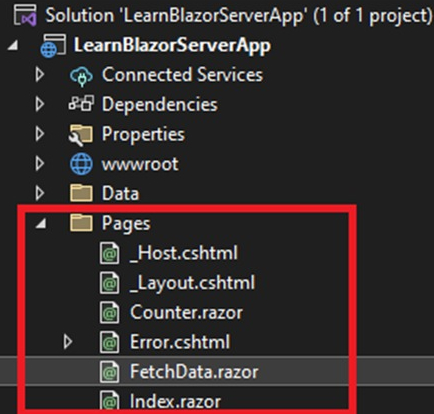Select the FetchData.razor file

[x=194, y=371]
